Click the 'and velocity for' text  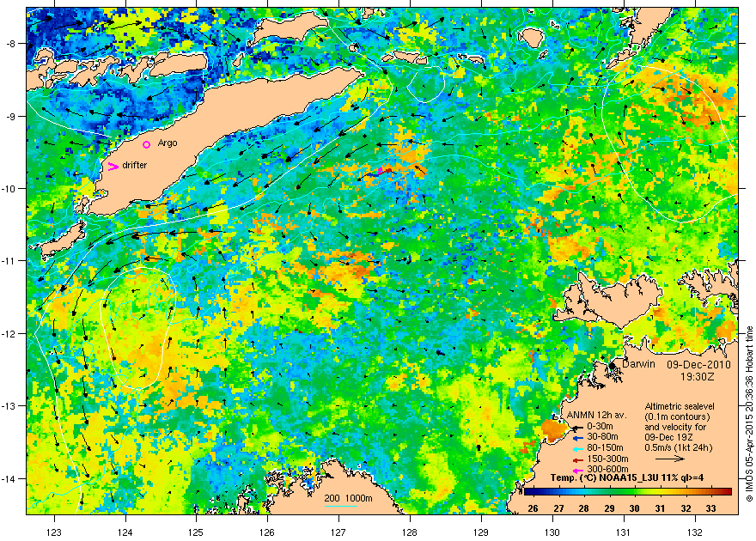tap(675, 427)
